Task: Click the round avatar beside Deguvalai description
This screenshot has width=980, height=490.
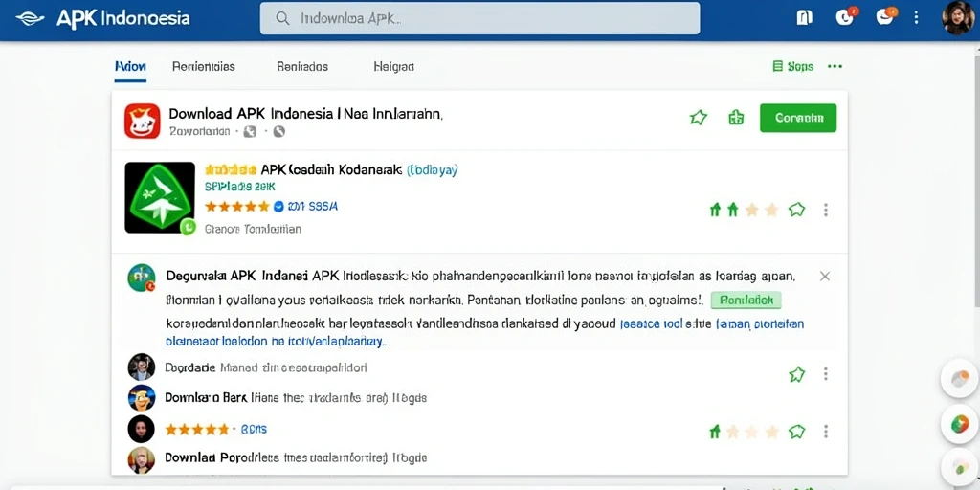Action: point(142,278)
